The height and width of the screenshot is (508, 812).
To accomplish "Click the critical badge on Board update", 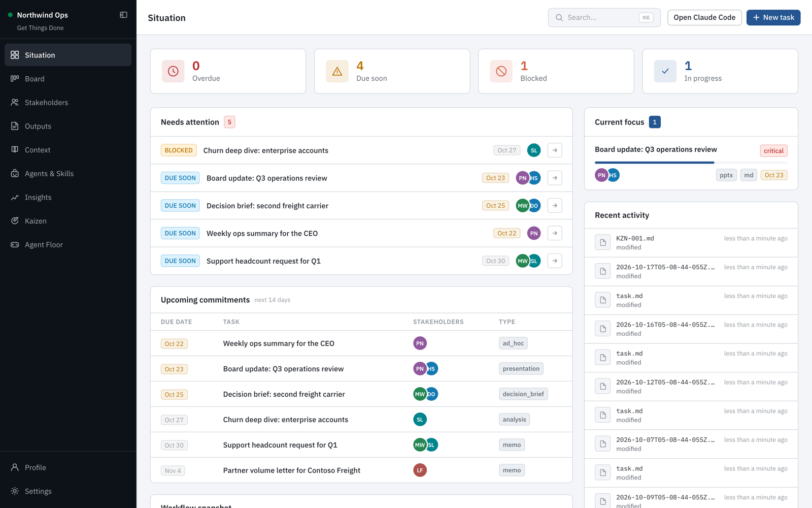I will click(773, 151).
